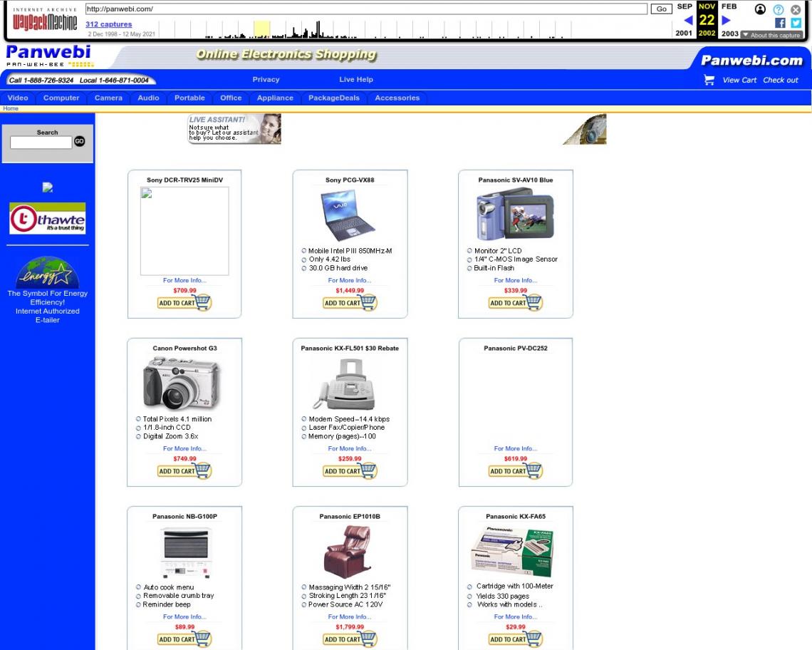Open the Computer category tab
Screen dimensions: 812x650
pyautogui.click(x=61, y=98)
